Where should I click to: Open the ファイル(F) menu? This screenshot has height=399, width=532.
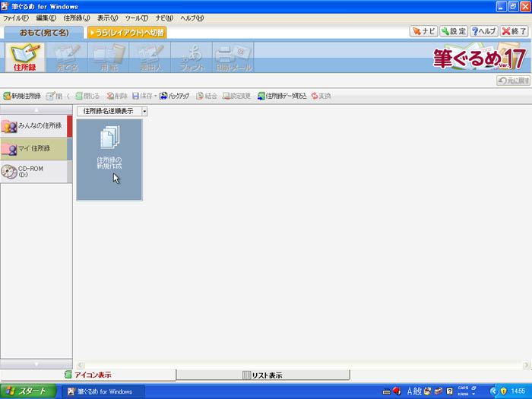pyautogui.click(x=16, y=17)
